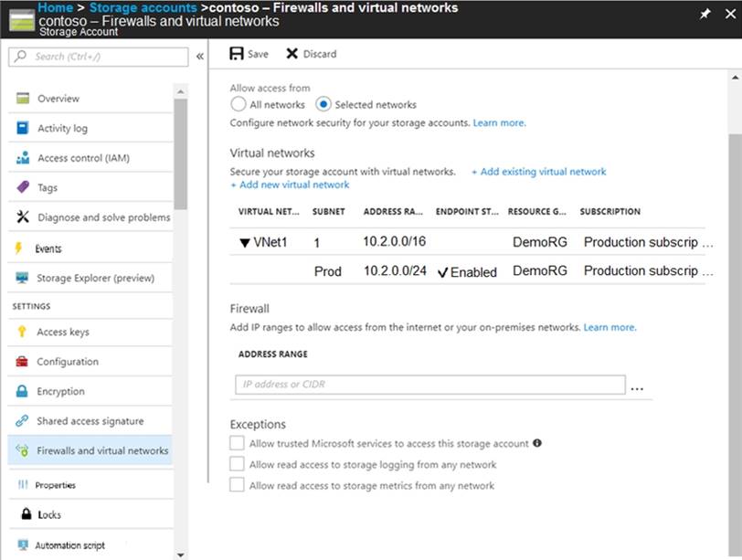The height and width of the screenshot is (560, 742).
Task: Click the Save disk icon
Action: (x=237, y=54)
